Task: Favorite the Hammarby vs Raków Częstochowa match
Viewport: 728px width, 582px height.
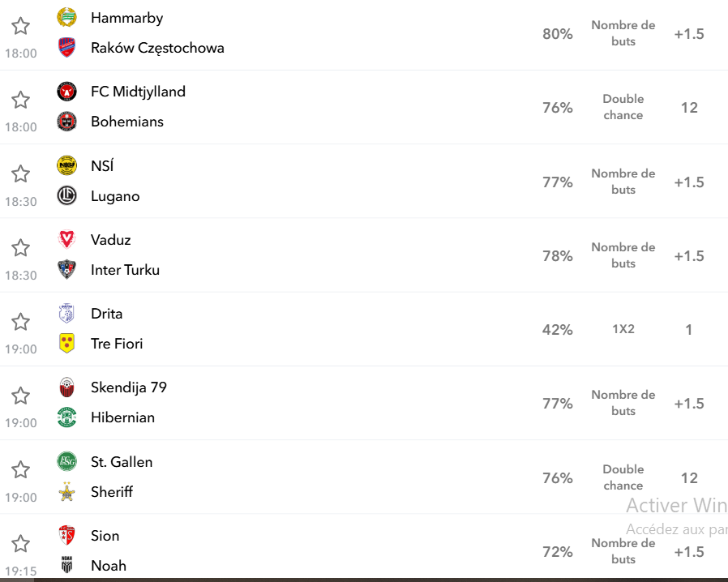Action: coord(20,25)
